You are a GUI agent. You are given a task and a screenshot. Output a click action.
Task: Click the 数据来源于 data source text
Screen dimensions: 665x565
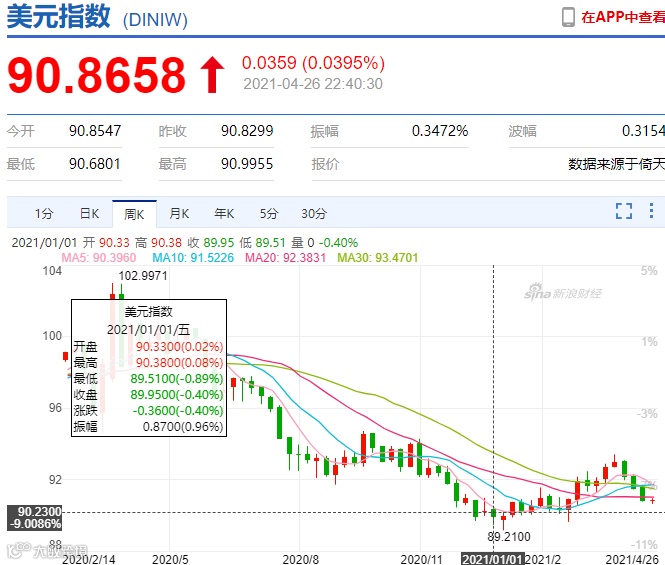click(616, 164)
